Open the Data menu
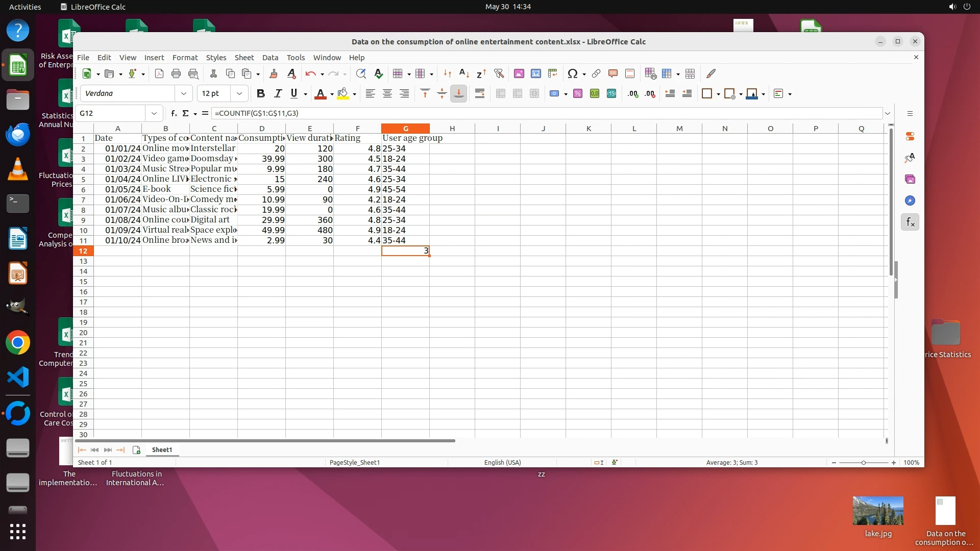Screen dimensions: 980x551 coord(270,57)
